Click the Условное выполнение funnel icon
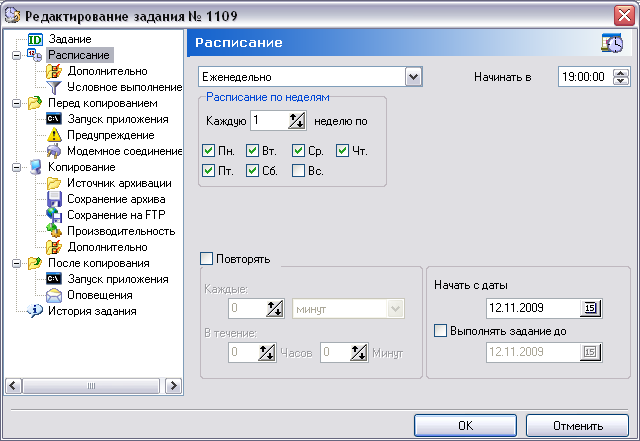The image size is (640, 441). click(x=54, y=87)
